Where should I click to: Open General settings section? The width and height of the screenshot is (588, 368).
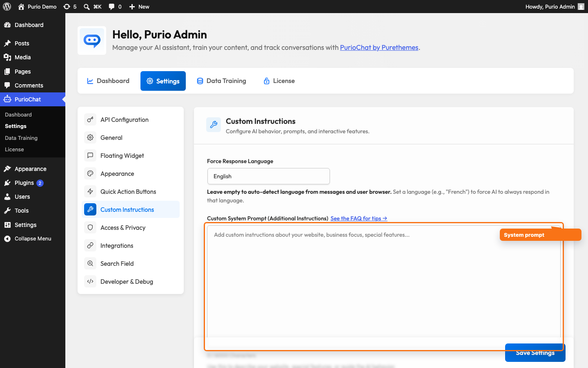click(x=131, y=137)
